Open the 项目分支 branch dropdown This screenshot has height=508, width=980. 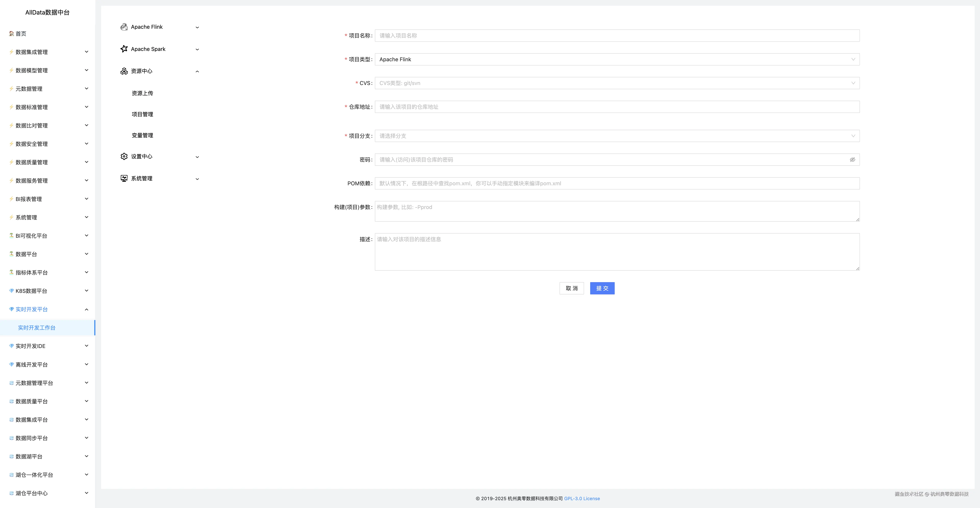tap(617, 136)
